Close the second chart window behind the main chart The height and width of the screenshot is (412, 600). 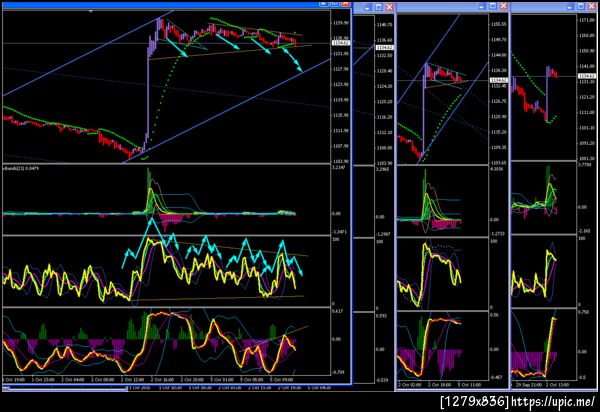click(x=389, y=7)
